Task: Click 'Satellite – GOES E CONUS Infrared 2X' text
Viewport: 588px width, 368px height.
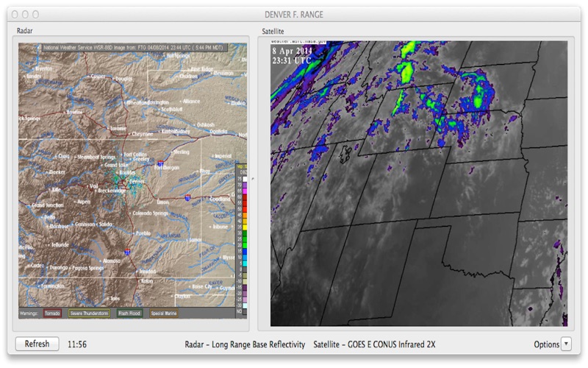Action: pyautogui.click(x=374, y=344)
